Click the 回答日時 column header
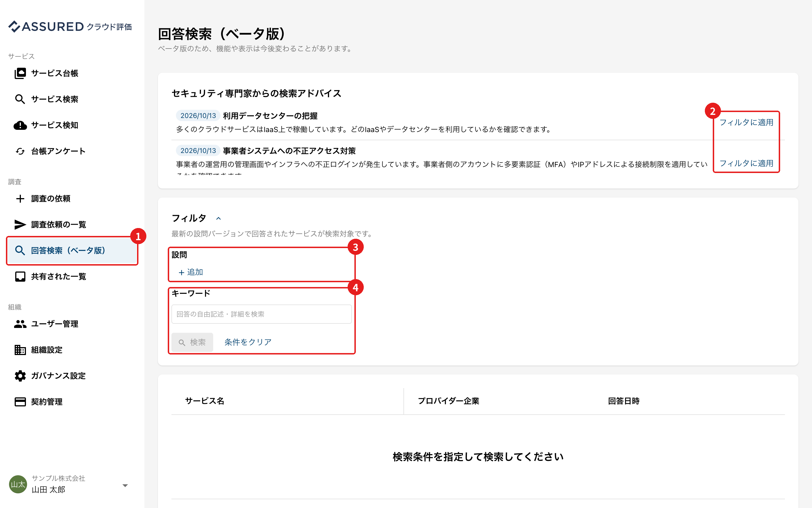This screenshot has height=508, width=812. [624, 401]
